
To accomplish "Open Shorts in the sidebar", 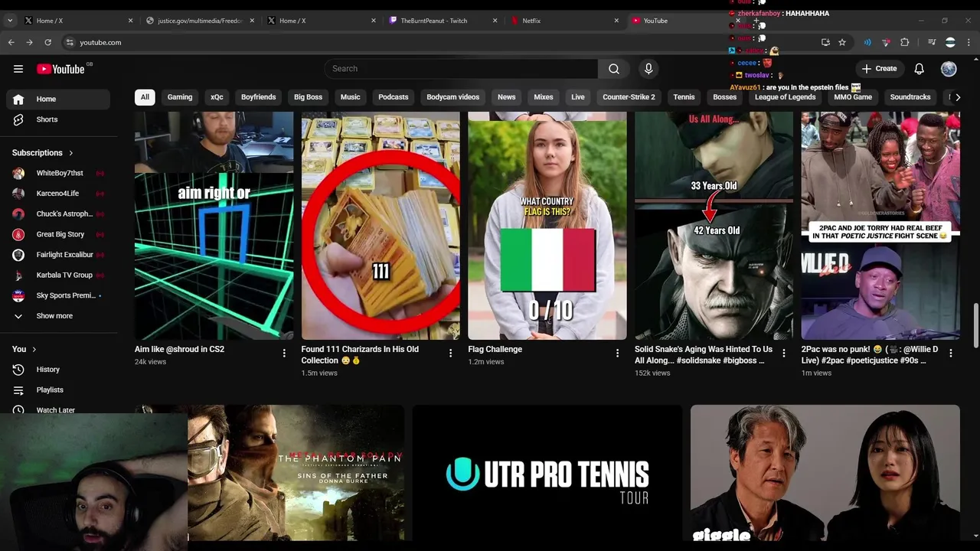I will [58, 119].
